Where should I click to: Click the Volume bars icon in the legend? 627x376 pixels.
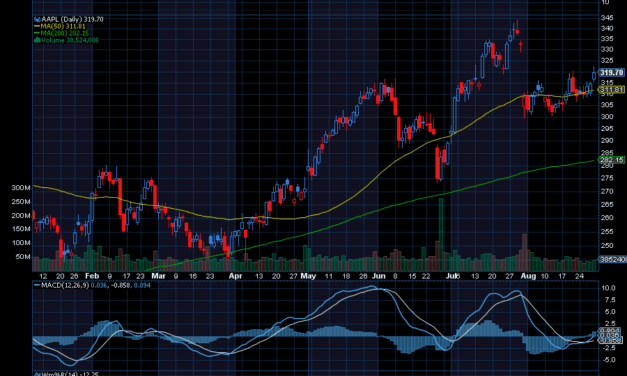coord(38,40)
